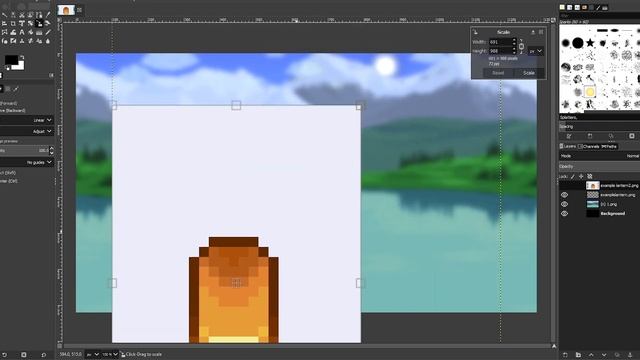The height and width of the screenshot is (360, 640).
Task: Toggle lock position and size
Action: [581, 176]
